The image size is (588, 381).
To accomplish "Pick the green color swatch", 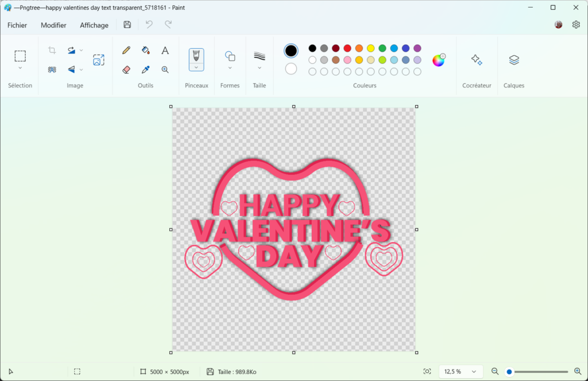I will tap(382, 48).
